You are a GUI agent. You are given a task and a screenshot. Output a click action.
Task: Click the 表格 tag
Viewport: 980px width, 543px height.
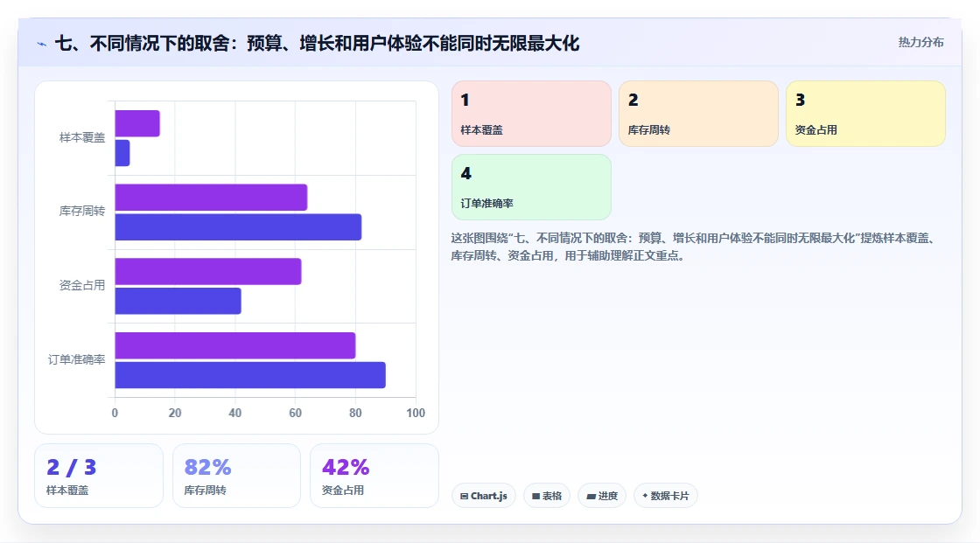[x=546, y=496]
